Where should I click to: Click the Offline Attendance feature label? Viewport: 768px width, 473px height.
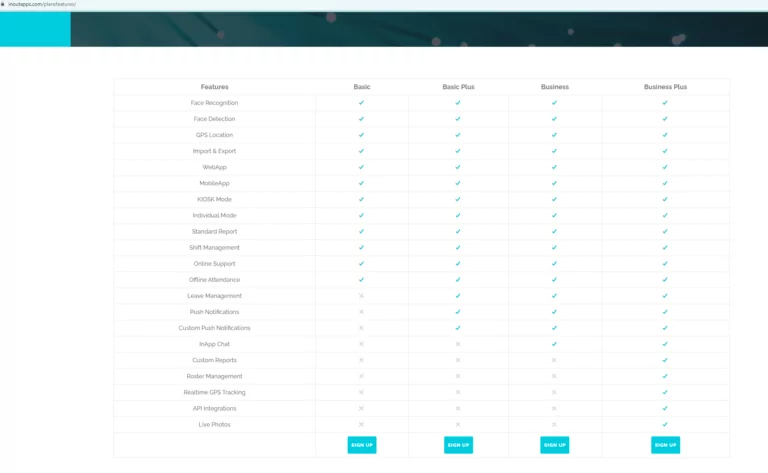point(215,280)
